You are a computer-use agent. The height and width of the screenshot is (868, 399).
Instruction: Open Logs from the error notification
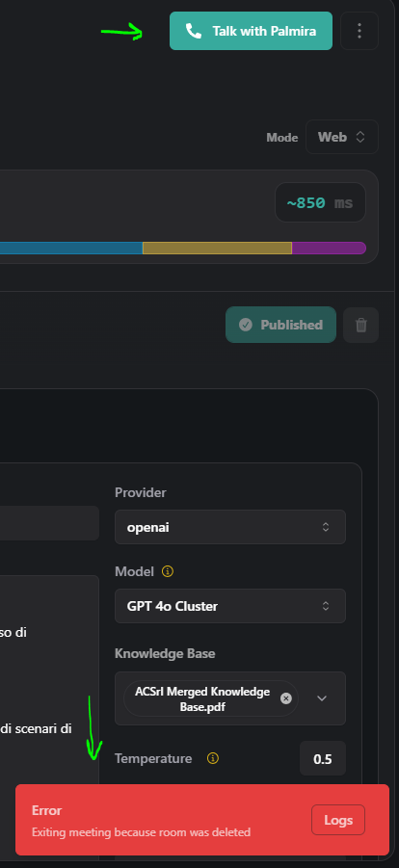(x=338, y=820)
